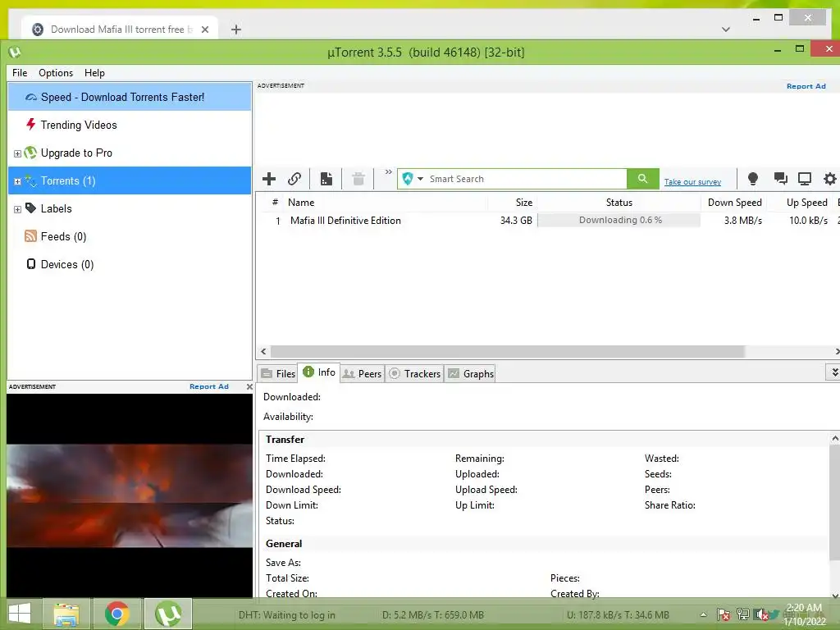Expand the Labels tree node
This screenshot has width=840, height=630.
click(x=17, y=209)
